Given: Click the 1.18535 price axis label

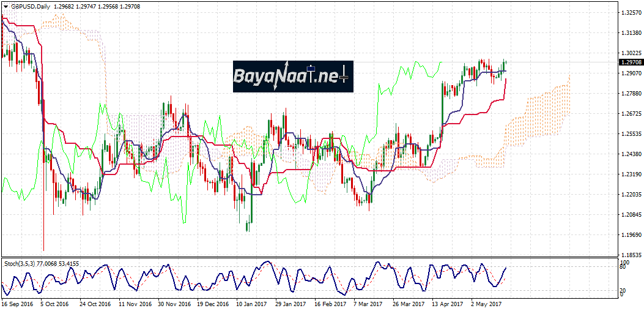Looking at the screenshot, I should (631, 255).
